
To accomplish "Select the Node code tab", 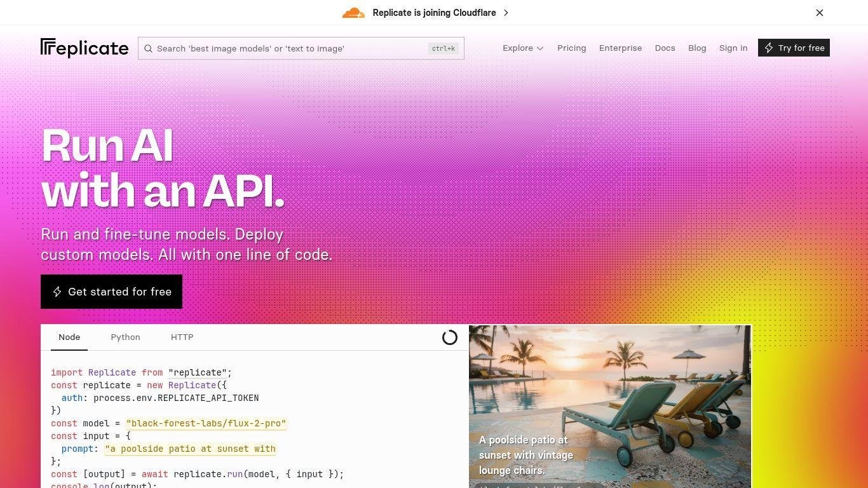I will (69, 337).
